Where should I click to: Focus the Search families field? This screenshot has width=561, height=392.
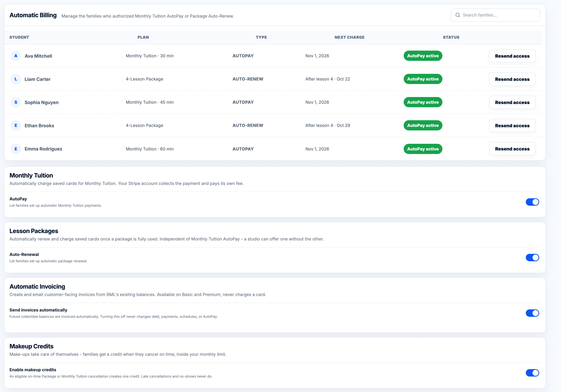(x=495, y=15)
